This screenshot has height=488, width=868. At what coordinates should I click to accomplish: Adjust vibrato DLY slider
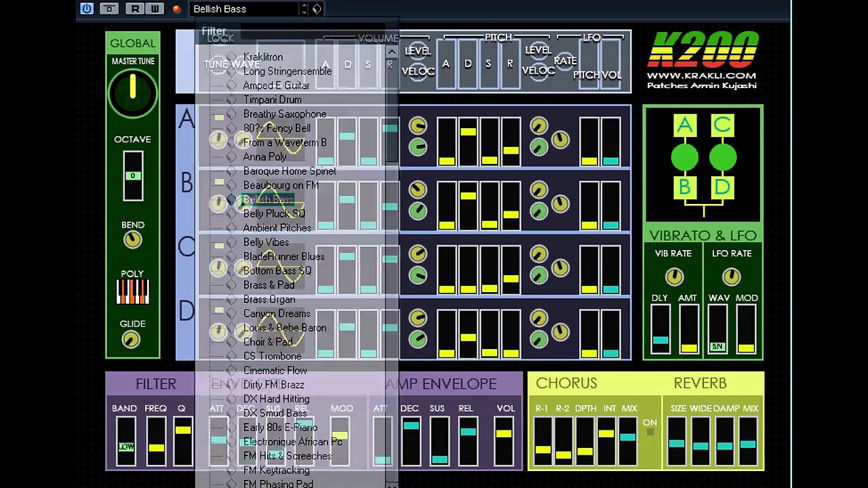[660, 329]
